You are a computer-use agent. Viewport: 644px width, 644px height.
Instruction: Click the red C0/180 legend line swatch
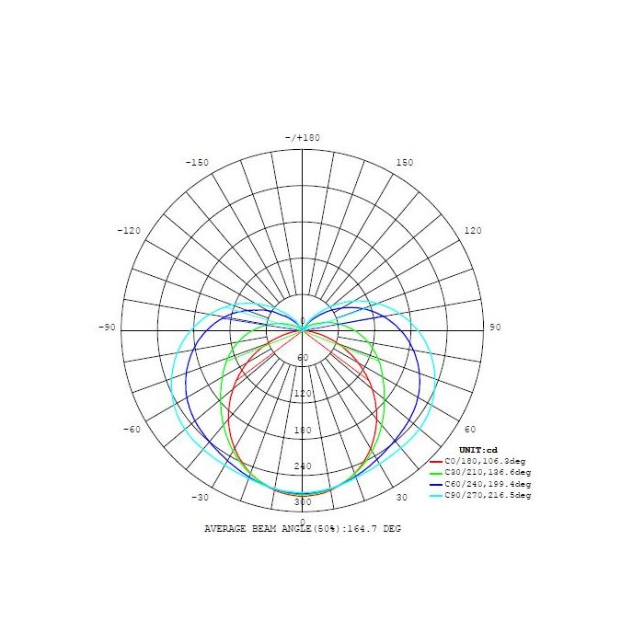click(x=436, y=461)
